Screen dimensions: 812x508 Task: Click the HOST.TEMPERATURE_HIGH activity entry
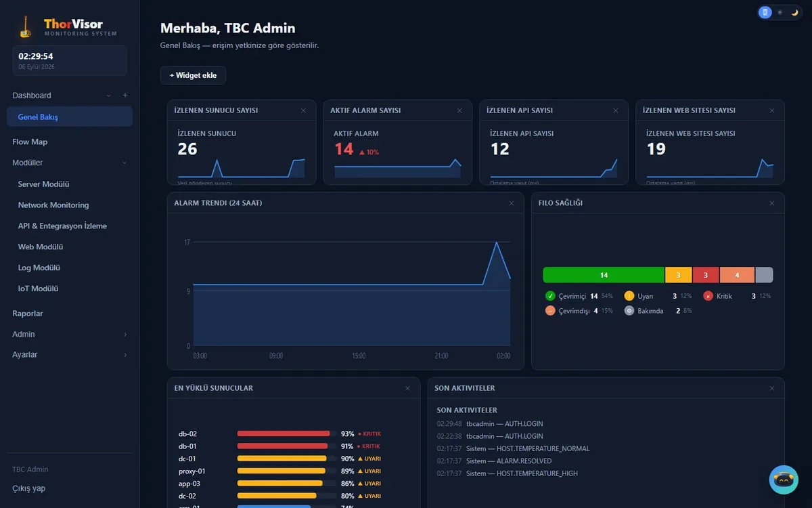[507, 473]
